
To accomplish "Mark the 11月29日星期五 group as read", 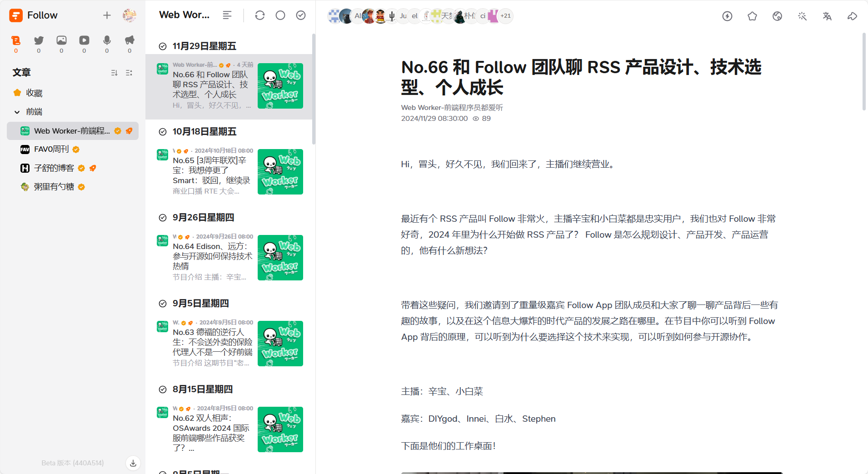I will tap(163, 46).
